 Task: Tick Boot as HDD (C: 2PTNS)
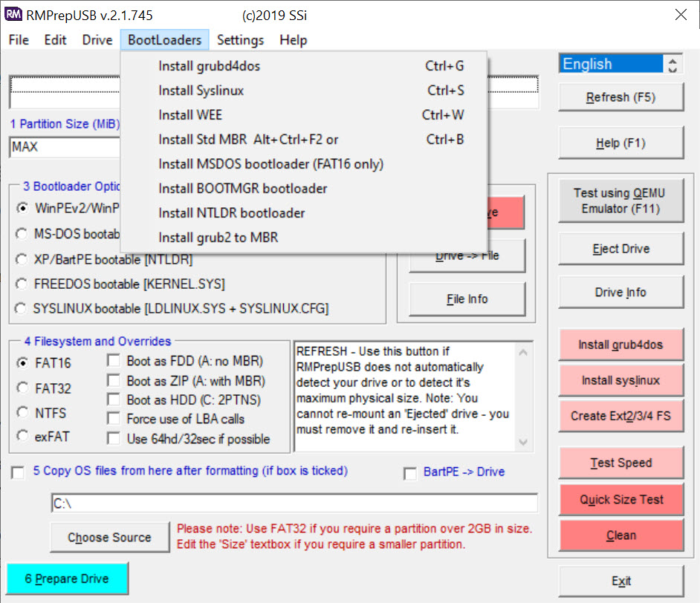pyautogui.click(x=114, y=400)
